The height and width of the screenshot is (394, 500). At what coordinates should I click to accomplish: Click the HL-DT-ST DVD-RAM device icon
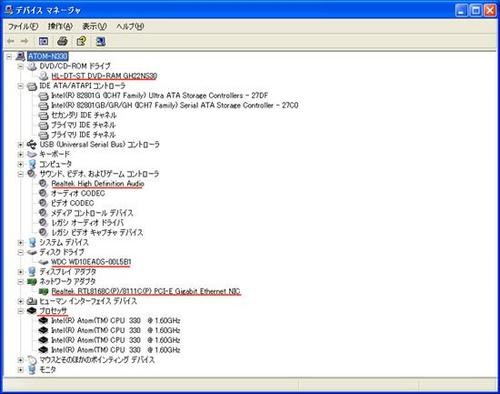coord(44,76)
